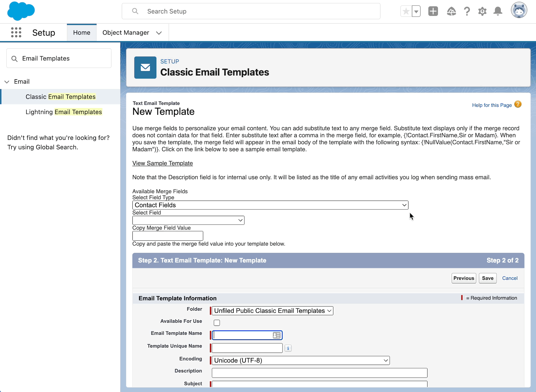Focus the Search Setup field
Viewport: 536px width, 392px height.
point(251,11)
